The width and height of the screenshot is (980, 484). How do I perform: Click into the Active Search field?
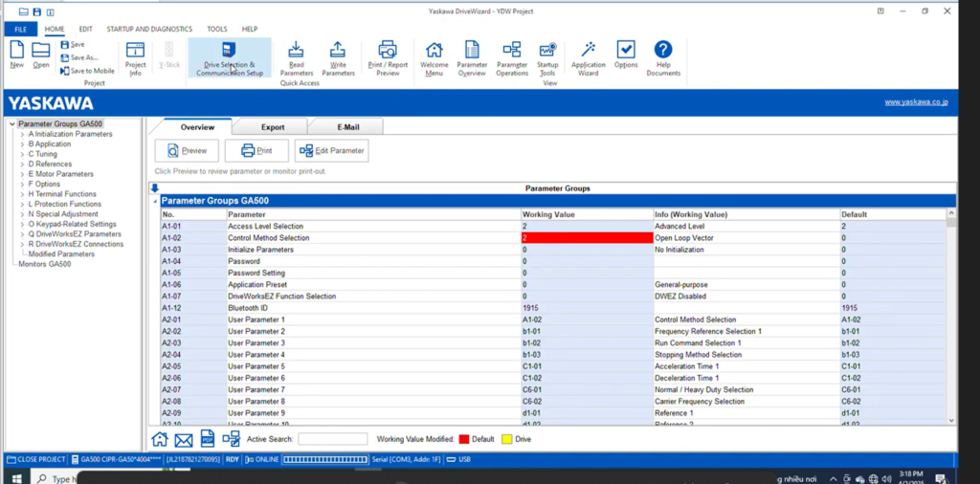[x=332, y=439]
